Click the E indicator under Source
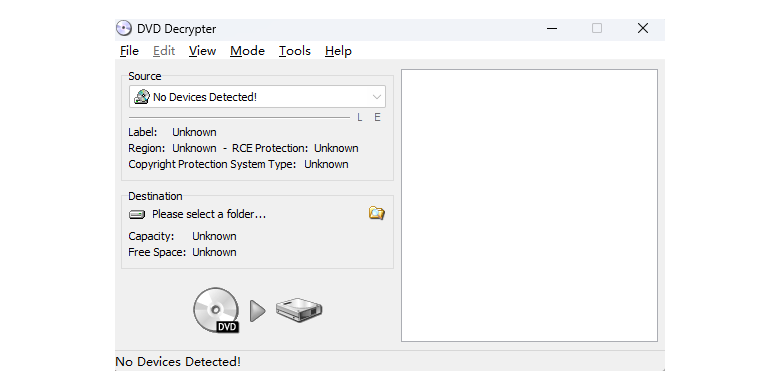The width and height of the screenshot is (780, 390). [377, 117]
